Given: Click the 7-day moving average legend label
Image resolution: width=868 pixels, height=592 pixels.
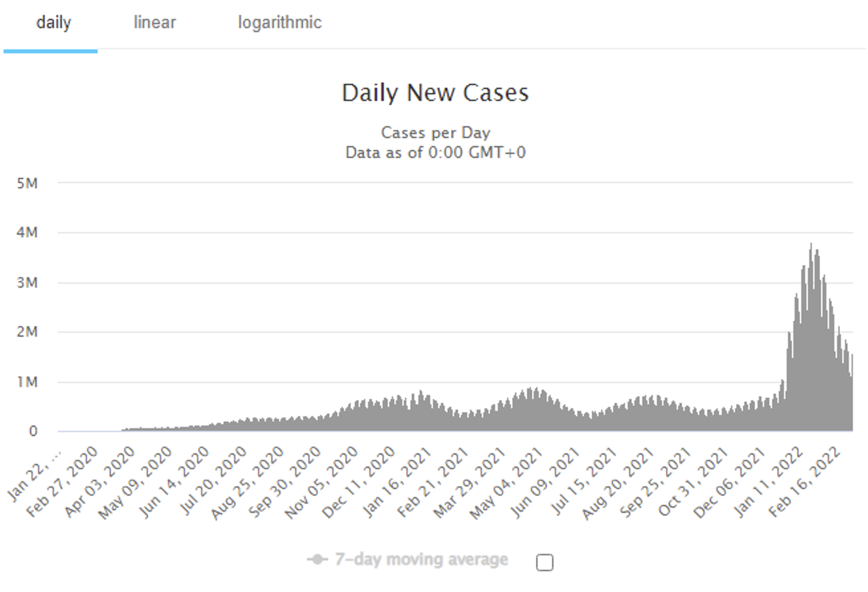Looking at the screenshot, I should (x=421, y=560).
